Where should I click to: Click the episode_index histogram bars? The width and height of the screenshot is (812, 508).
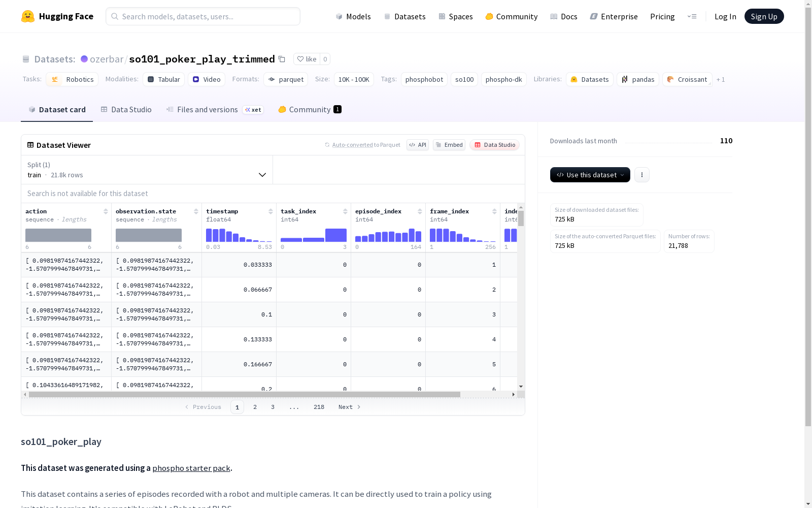(x=388, y=235)
